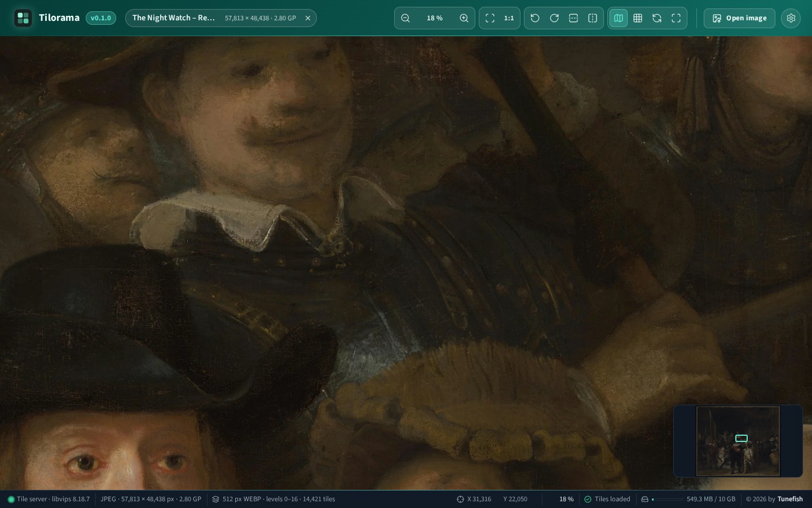The width and height of the screenshot is (812, 508).
Task: Open the settings gear
Action: click(x=791, y=18)
